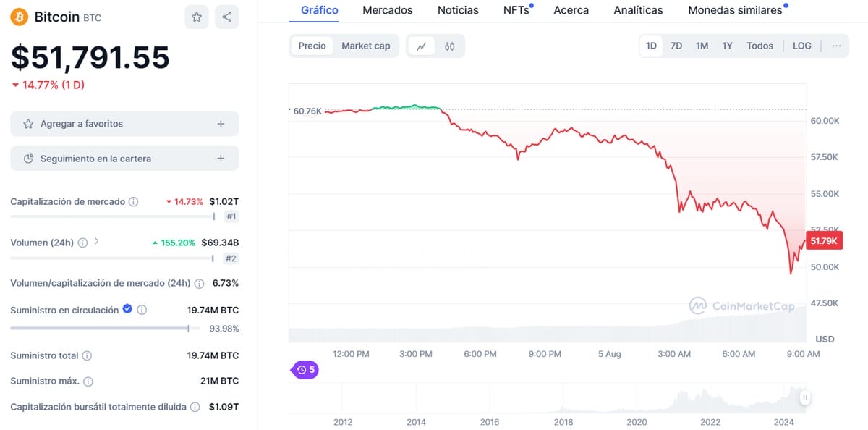Viewport: 868px width, 430px height.
Task: Select the 1Y time range
Action: [727, 46]
